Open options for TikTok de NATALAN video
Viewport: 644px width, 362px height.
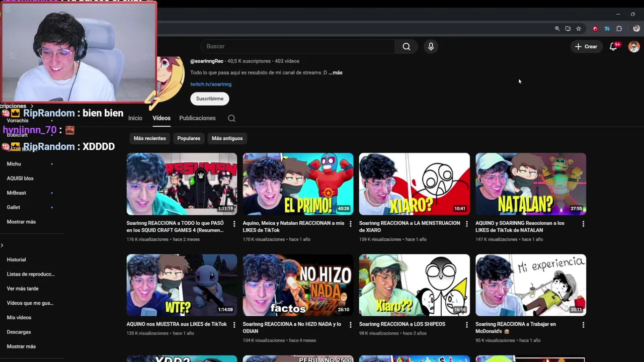(583, 224)
